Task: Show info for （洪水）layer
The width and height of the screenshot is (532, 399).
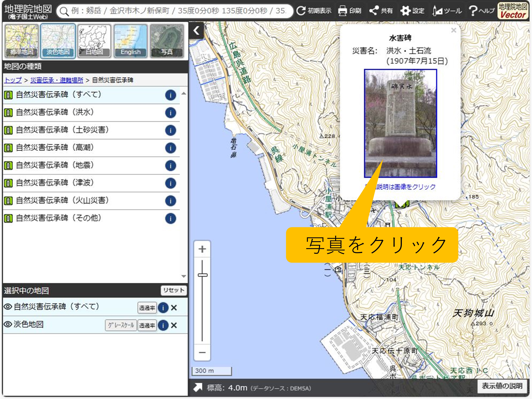Action: click(171, 113)
